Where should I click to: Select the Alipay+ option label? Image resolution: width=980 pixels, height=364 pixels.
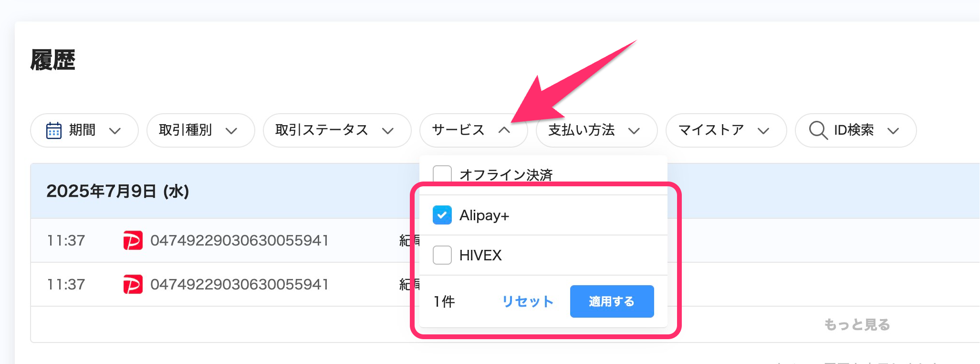tap(484, 215)
